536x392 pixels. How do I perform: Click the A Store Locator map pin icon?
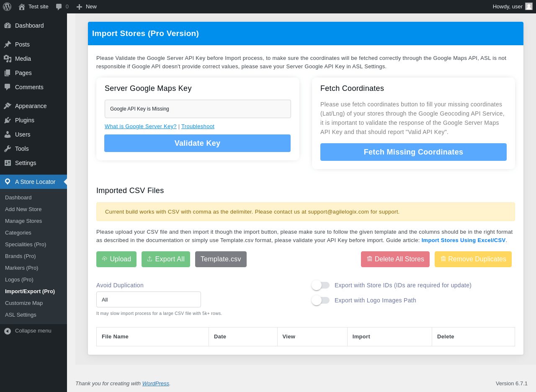pos(8,182)
